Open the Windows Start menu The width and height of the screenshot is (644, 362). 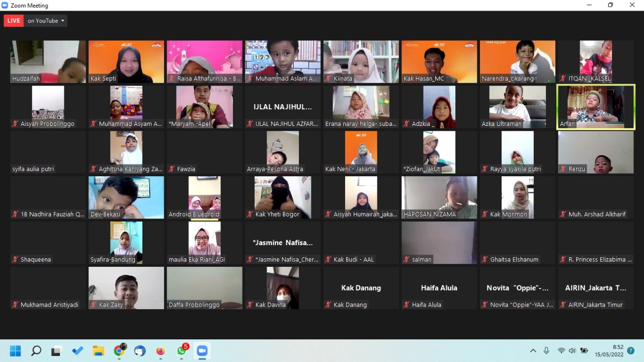coord(15,351)
